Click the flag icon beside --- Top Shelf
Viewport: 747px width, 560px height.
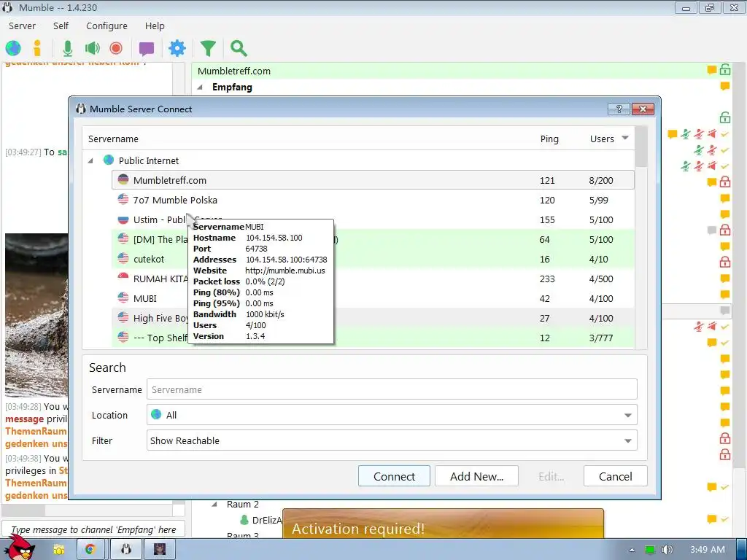click(123, 338)
